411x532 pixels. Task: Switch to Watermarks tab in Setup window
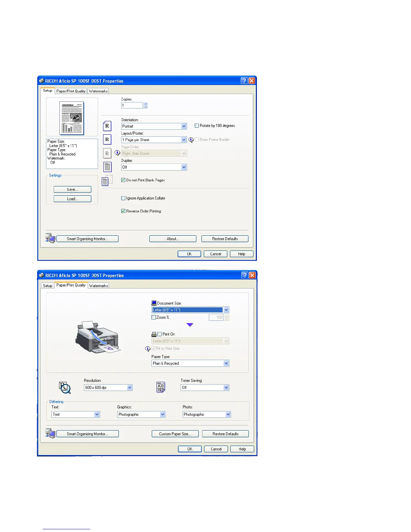pos(98,91)
